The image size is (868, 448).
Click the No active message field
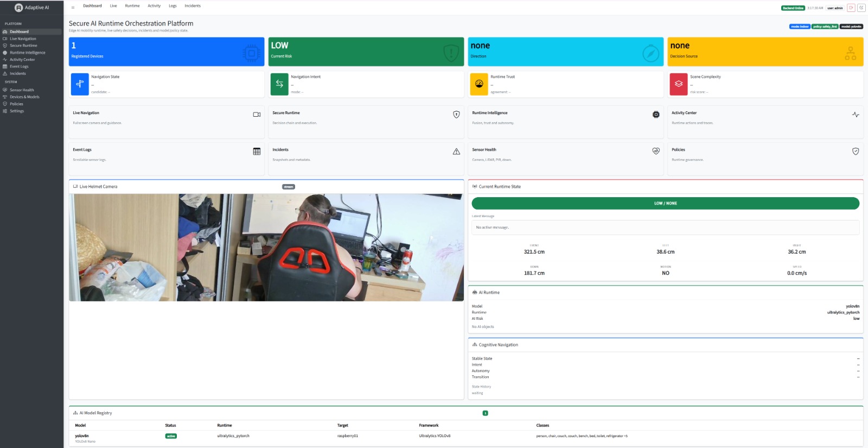665,228
